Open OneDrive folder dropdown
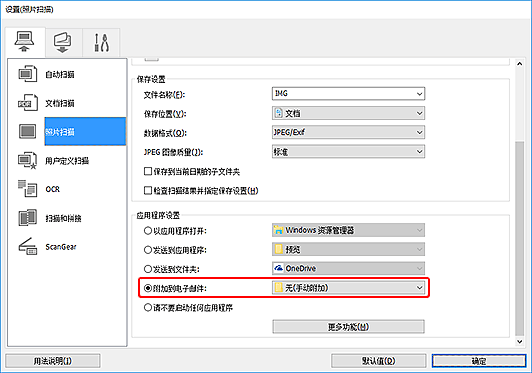 (x=348, y=268)
